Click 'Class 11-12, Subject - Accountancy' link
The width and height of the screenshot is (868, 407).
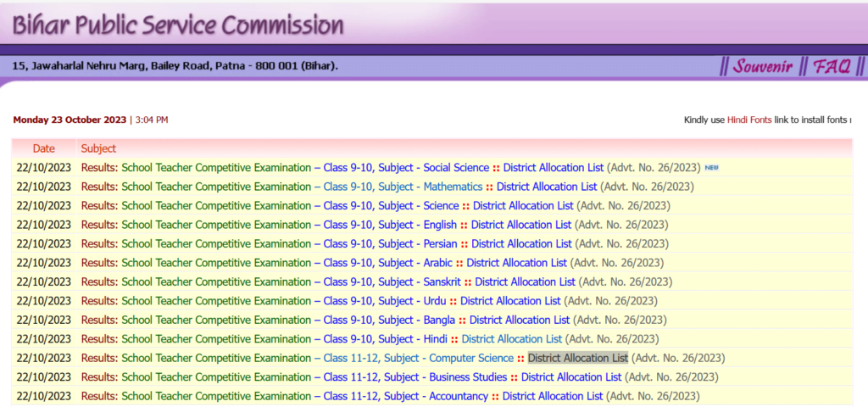point(406,397)
